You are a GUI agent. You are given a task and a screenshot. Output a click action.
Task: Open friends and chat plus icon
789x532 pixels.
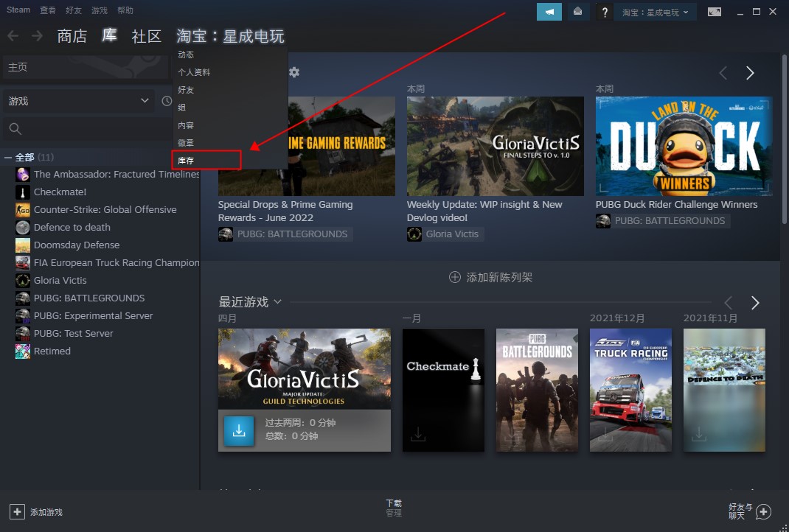pos(763,512)
